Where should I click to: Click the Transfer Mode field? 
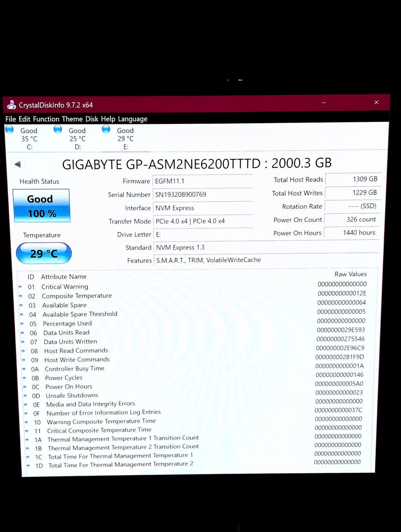(x=203, y=221)
